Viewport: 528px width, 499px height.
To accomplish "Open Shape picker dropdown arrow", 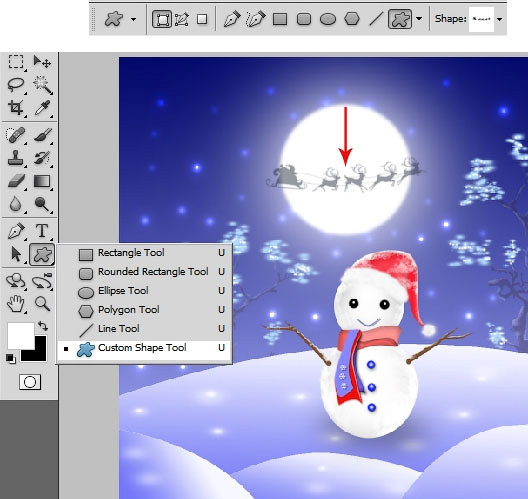I will (x=500, y=19).
